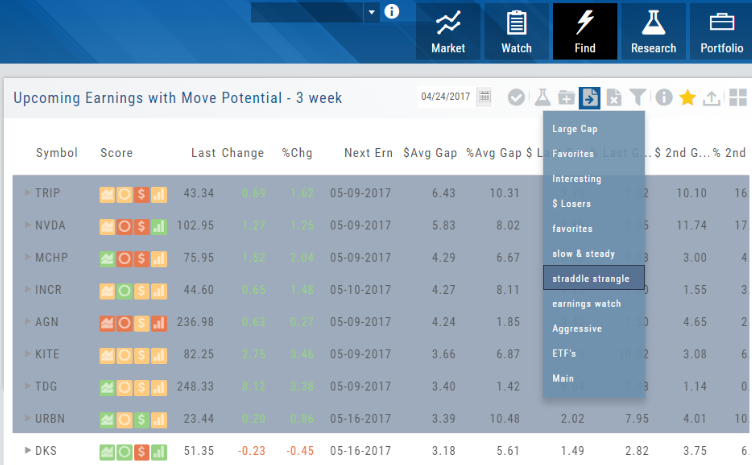Click the gold star favorite icon
The height and width of the screenshot is (465, 752).
(x=688, y=97)
